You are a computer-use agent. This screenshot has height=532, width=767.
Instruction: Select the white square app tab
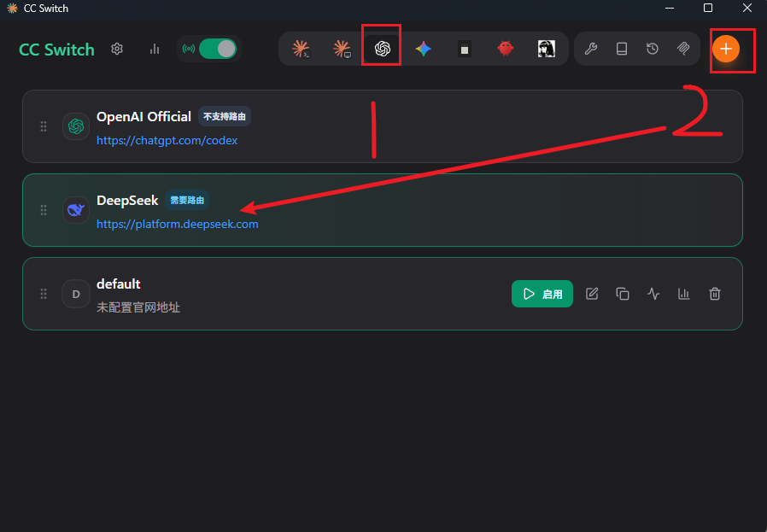click(x=464, y=49)
